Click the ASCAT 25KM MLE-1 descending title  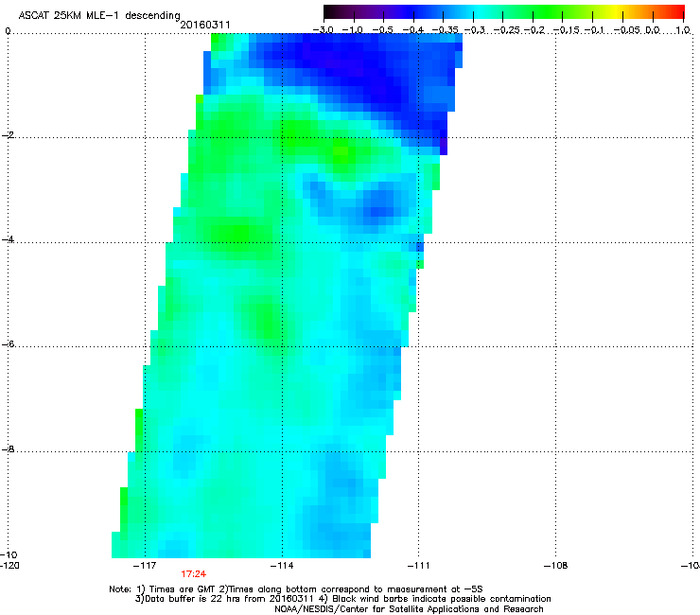(99, 16)
